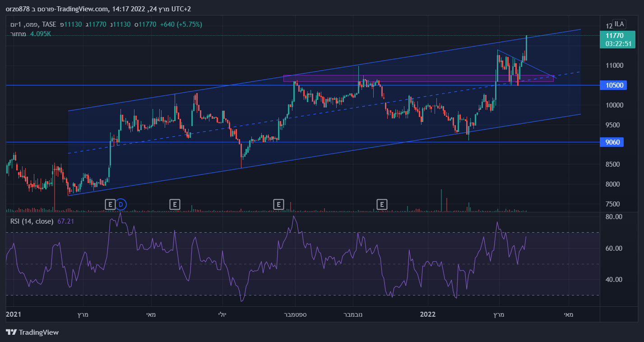Click the TradingView logo
This screenshot has height=342, width=644.
point(32,333)
